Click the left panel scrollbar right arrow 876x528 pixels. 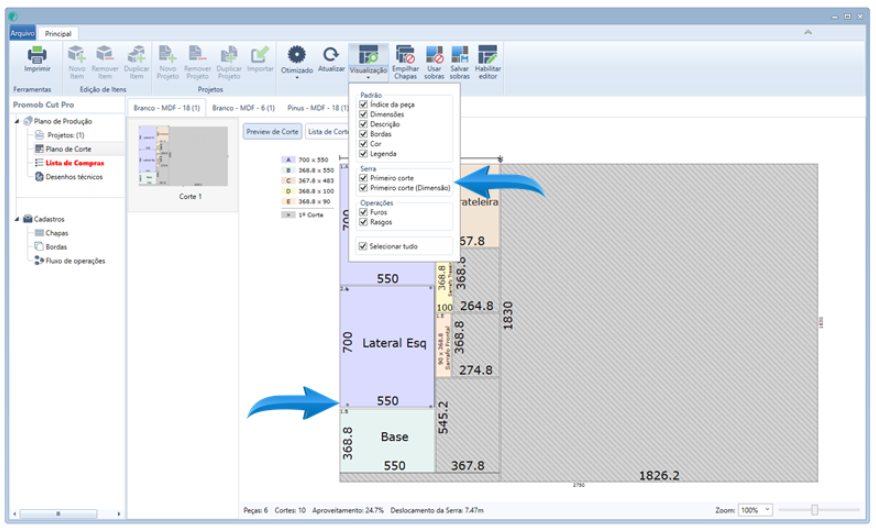point(118,513)
